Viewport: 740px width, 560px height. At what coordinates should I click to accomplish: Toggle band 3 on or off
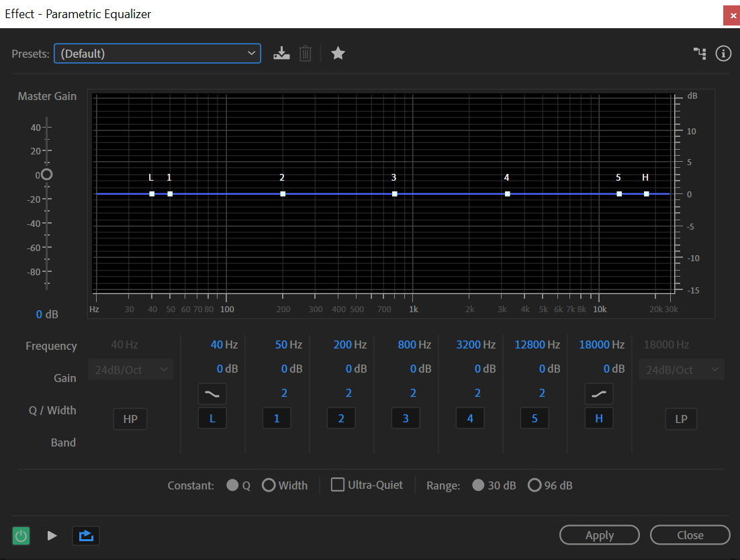(x=406, y=418)
